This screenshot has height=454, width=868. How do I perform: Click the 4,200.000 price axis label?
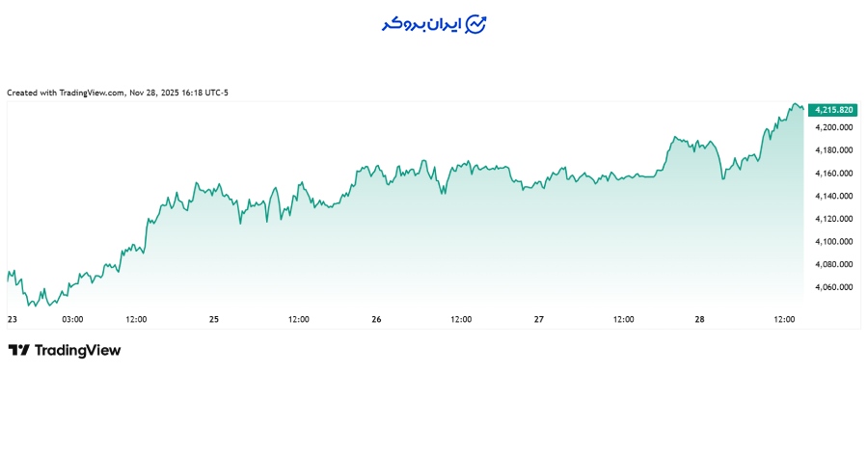coord(834,127)
